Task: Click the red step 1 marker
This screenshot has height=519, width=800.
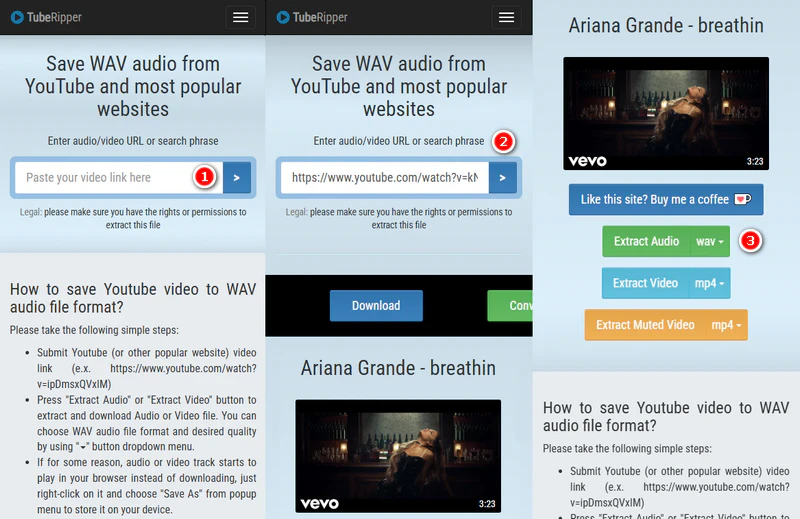Action: click(205, 177)
